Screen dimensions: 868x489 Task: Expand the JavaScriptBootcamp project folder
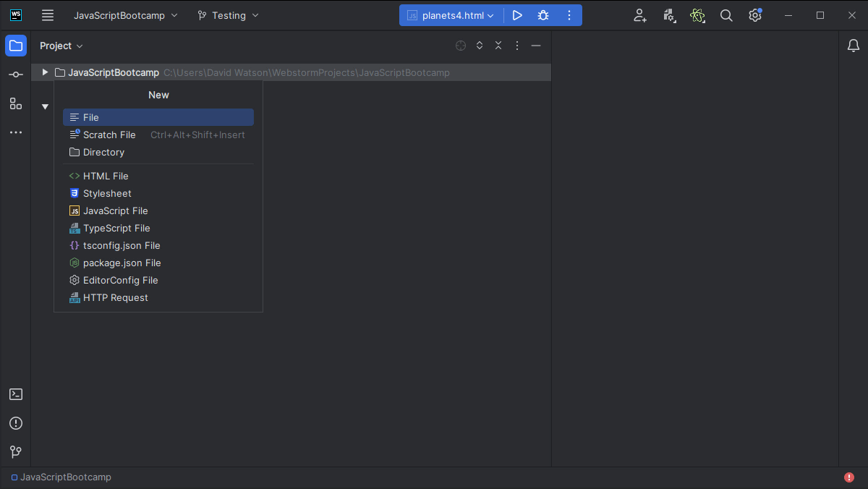[x=45, y=72]
